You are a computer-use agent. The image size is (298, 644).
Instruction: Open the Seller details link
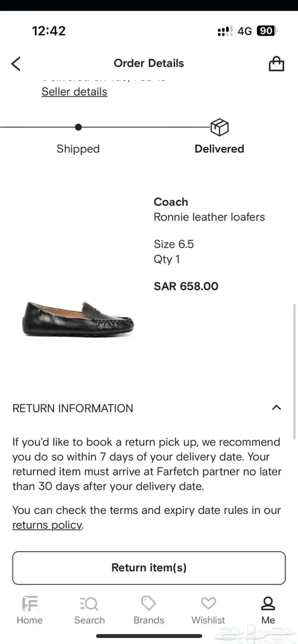click(x=74, y=91)
